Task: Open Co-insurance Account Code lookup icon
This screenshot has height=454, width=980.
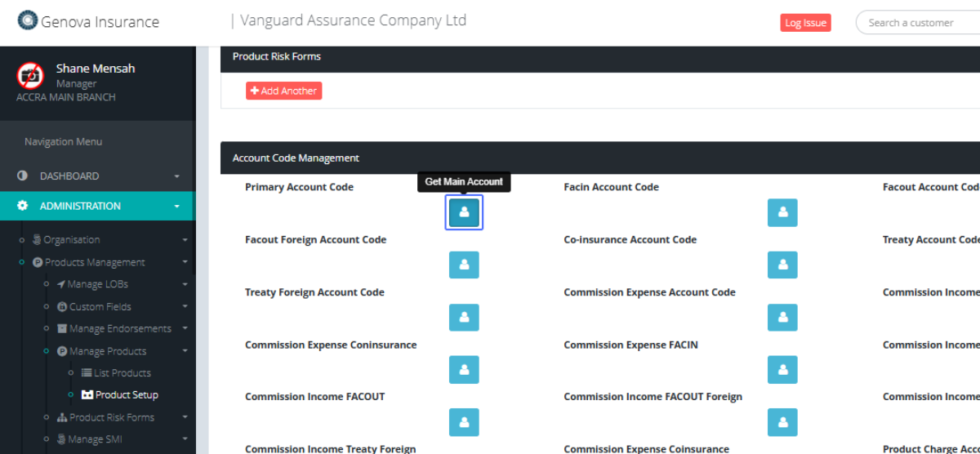Action: [x=782, y=265]
